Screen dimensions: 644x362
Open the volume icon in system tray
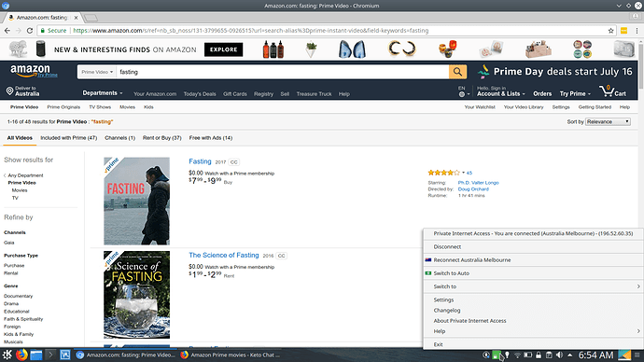[559, 355]
